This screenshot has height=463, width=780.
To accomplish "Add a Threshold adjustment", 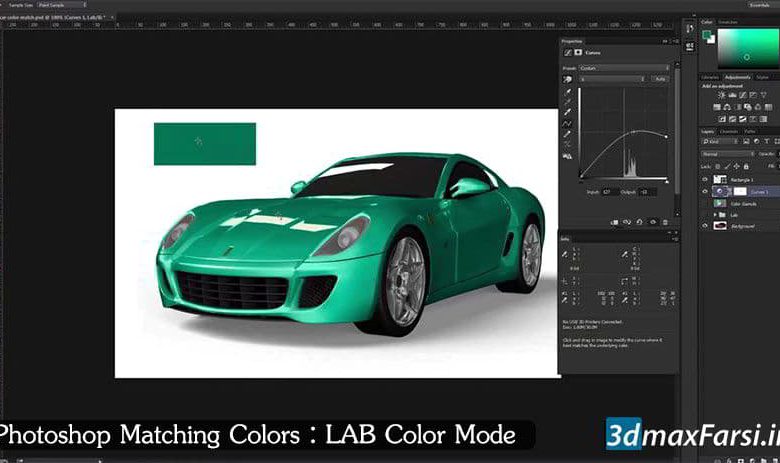I will point(743,119).
